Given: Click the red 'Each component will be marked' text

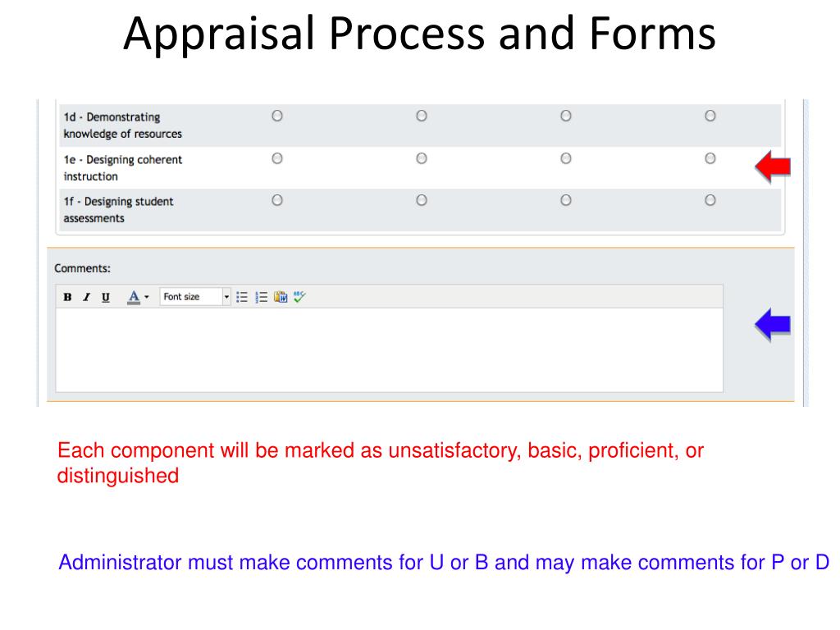Looking at the screenshot, I should [x=381, y=463].
